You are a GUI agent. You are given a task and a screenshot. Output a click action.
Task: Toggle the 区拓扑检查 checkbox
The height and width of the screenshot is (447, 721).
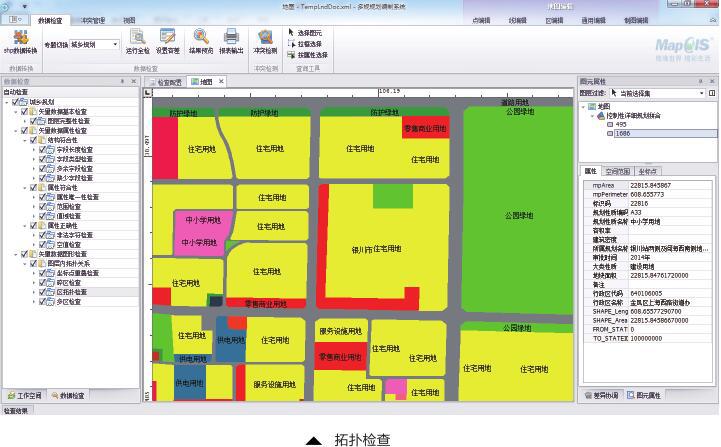[x=42, y=292]
